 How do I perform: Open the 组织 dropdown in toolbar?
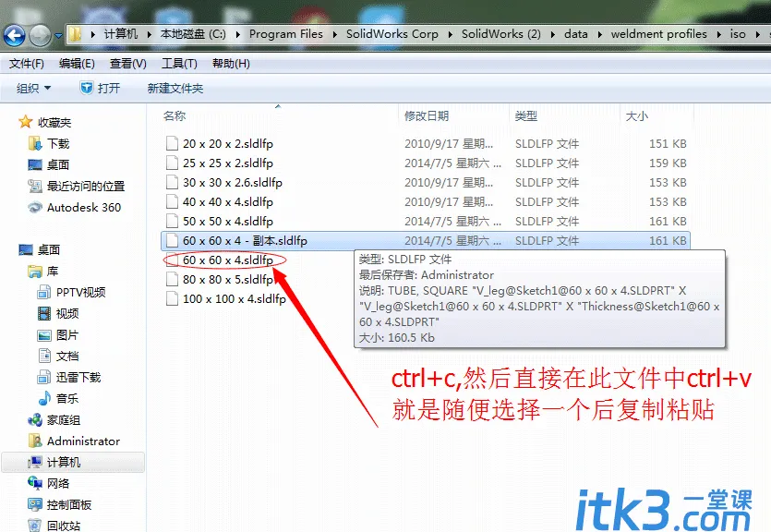[33, 88]
